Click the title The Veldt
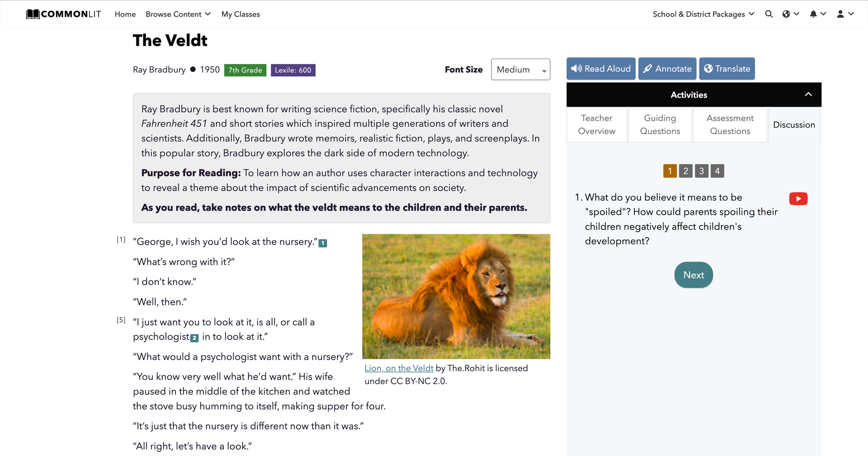Viewport: 868px width, 456px height. click(170, 40)
